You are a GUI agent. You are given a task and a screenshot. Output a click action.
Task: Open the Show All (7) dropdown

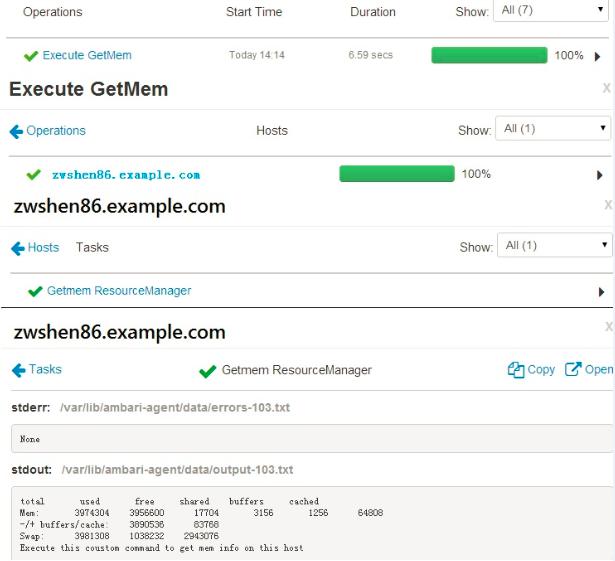coord(551,10)
